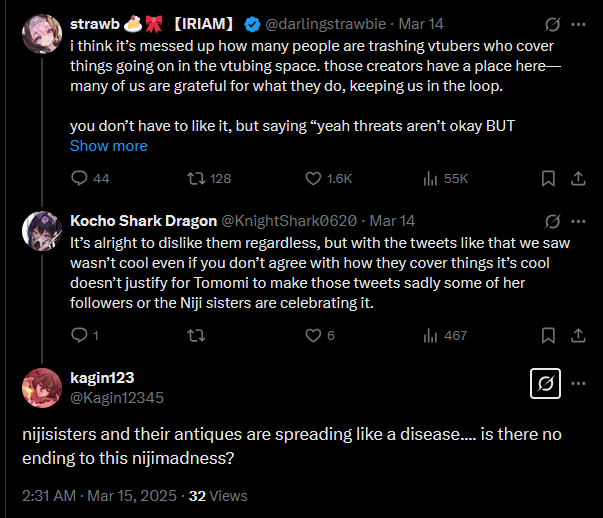Like Kocho Shark Dragon's tweet
The width and height of the screenshot is (603, 518).
click(x=313, y=336)
